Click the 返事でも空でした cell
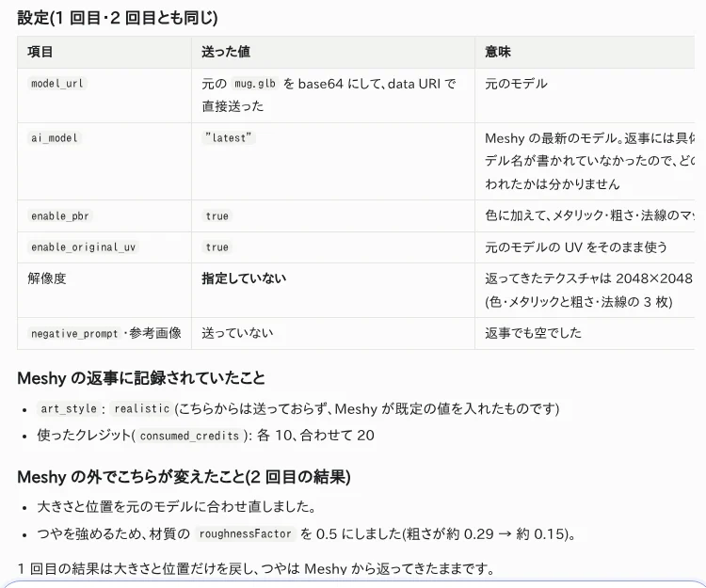Viewport: 706px width, 588px height. [x=533, y=333]
